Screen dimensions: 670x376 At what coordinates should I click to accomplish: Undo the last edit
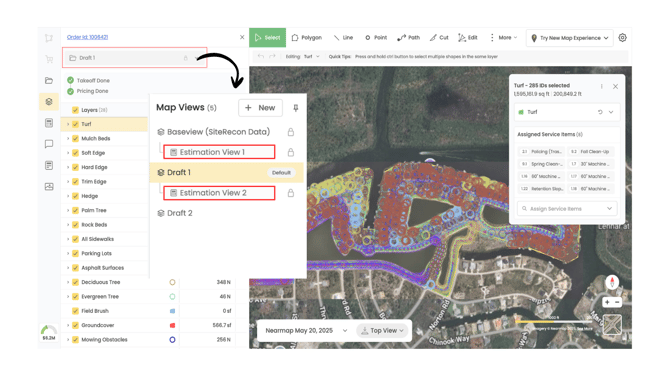[x=261, y=56]
